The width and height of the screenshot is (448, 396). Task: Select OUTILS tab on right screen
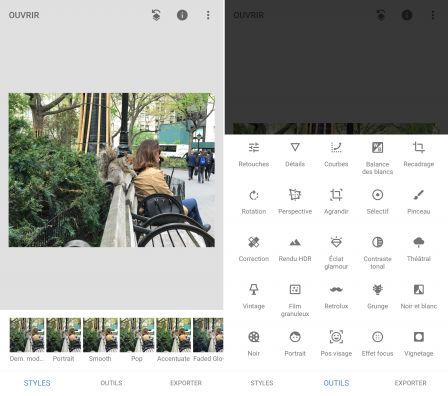(336, 383)
